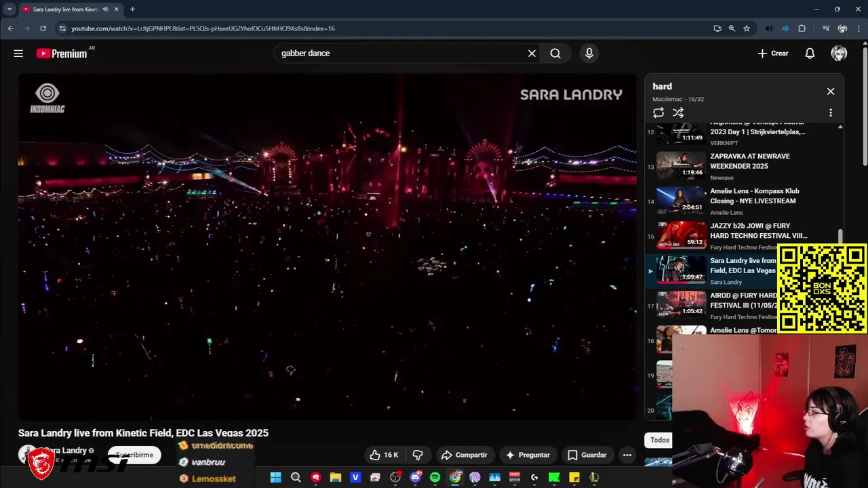The image size is (868, 488).
Task: Open Kick app from taskbar
Action: pos(554,477)
